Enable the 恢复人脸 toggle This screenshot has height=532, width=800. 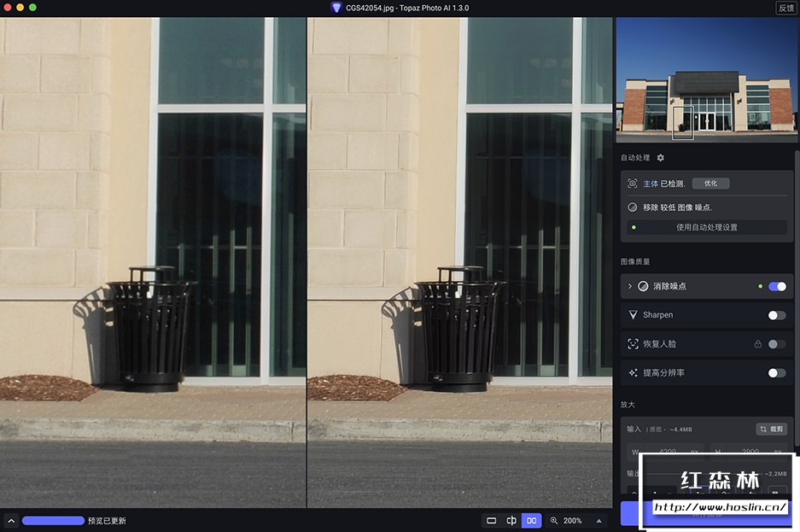tap(777, 344)
